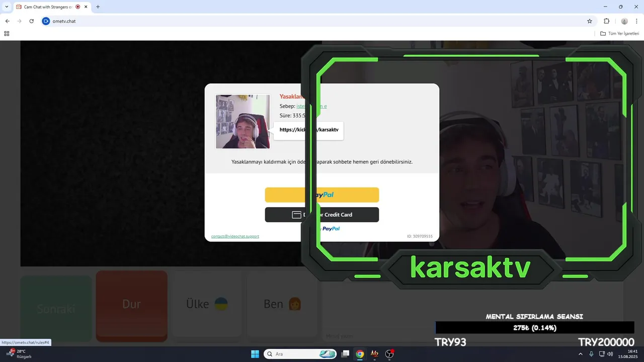Click the red Dur button
The height and width of the screenshot is (362, 644).
point(131,304)
